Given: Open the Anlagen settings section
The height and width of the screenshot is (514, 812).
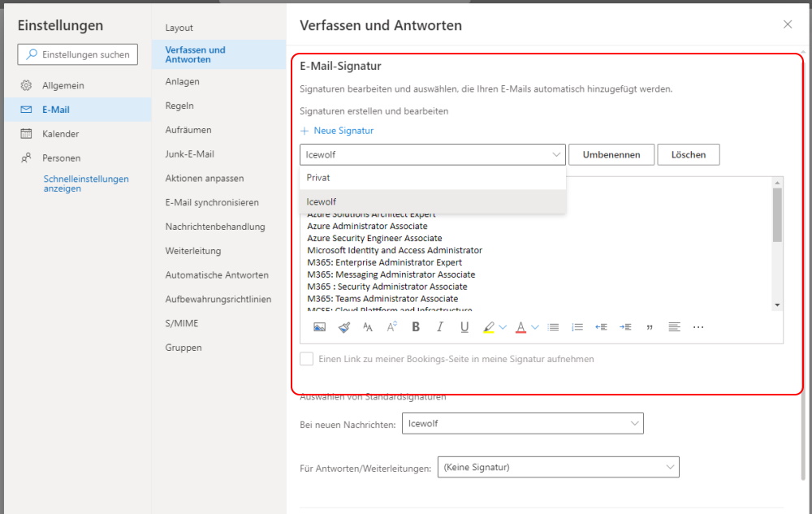Looking at the screenshot, I should coord(182,81).
